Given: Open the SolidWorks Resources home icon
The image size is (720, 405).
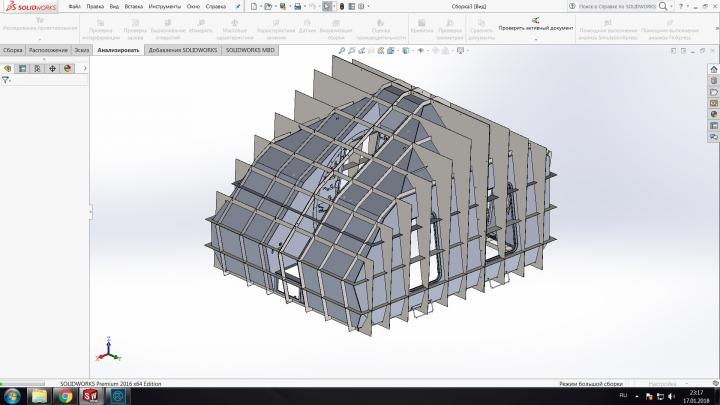Looking at the screenshot, I should click(714, 69).
